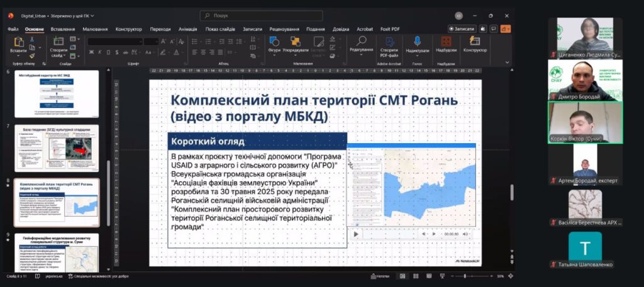Play the embedded video on slide
Viewport: 644px width, 287px height.
coord(356,234)
